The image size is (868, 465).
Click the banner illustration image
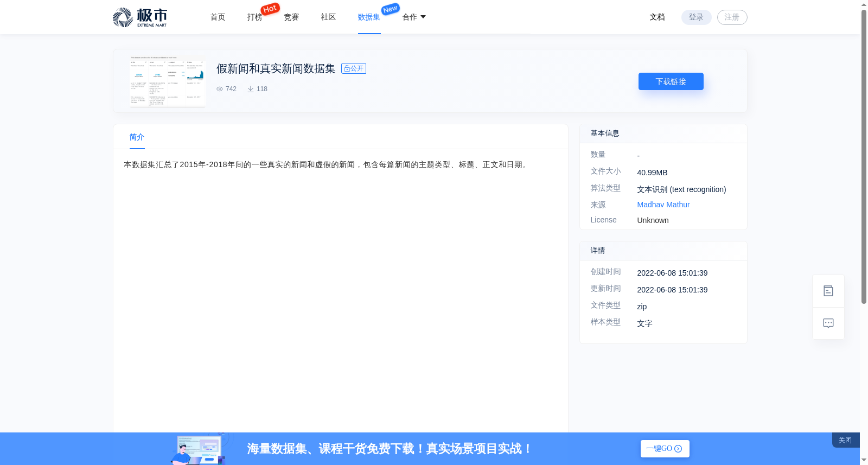click(200, 449)
